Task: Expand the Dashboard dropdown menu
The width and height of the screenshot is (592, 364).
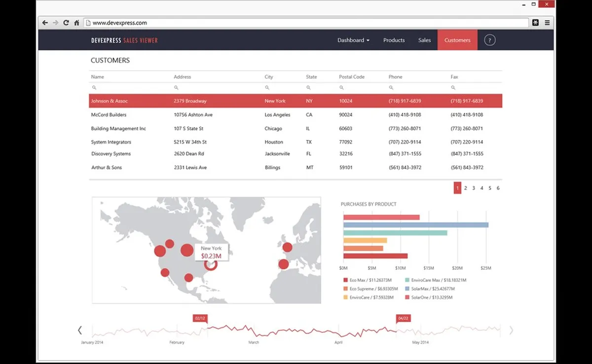Action: click(x=353, y=40)
